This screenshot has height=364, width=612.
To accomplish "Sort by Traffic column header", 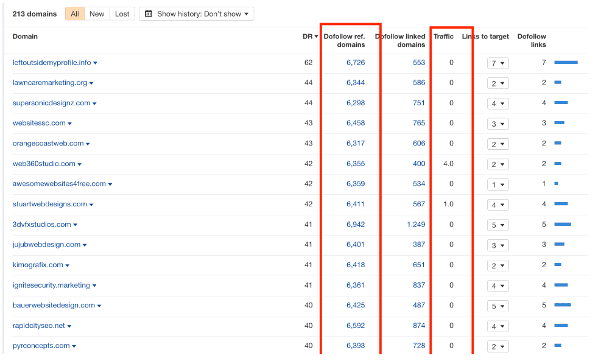I will [443, 37].
